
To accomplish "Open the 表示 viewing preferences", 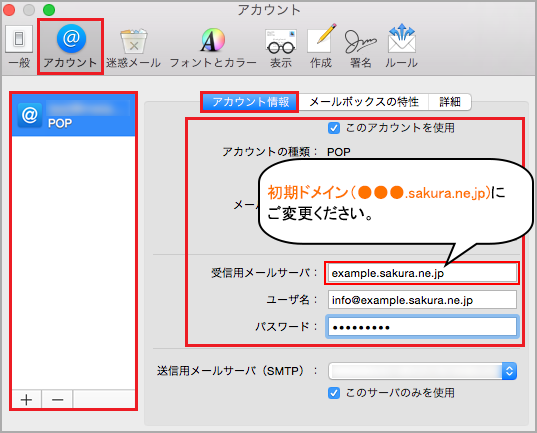I will pyautogui.click(x=281, y=48).
